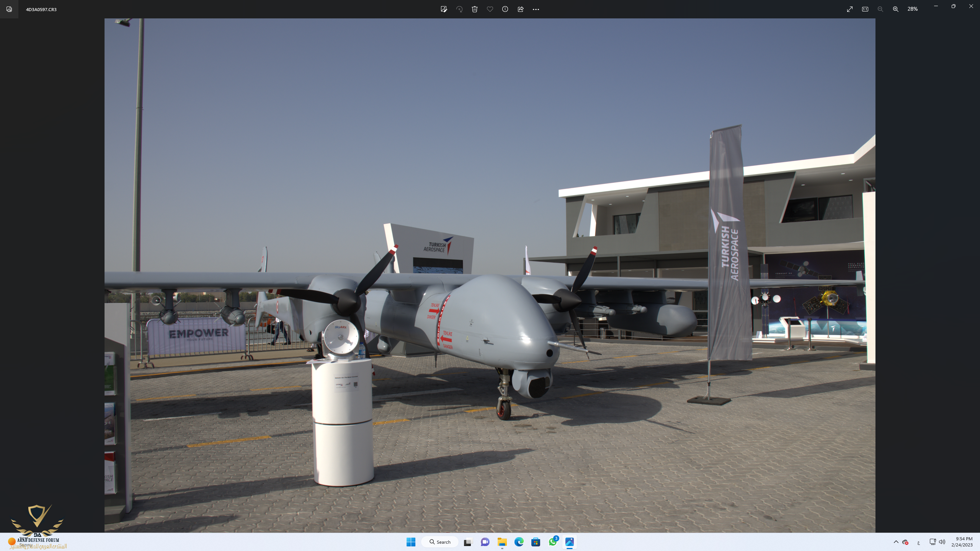Viewport: 980px width, 551px height.
Task: Minimize the Photos window
Action: click(936, 6)
